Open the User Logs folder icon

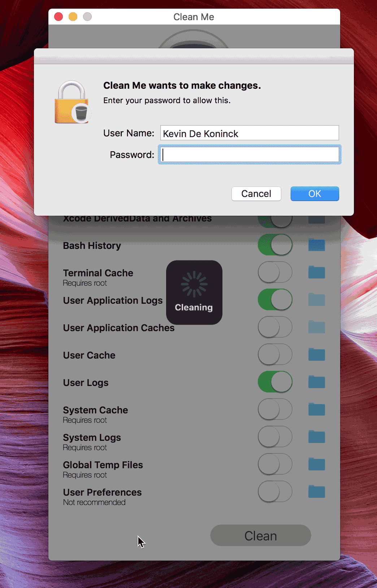tap(317, 382)
